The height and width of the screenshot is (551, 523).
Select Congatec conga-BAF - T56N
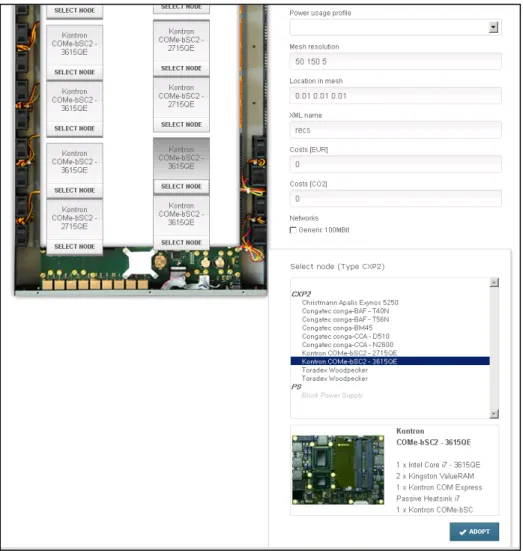click(x=345, y=319)
